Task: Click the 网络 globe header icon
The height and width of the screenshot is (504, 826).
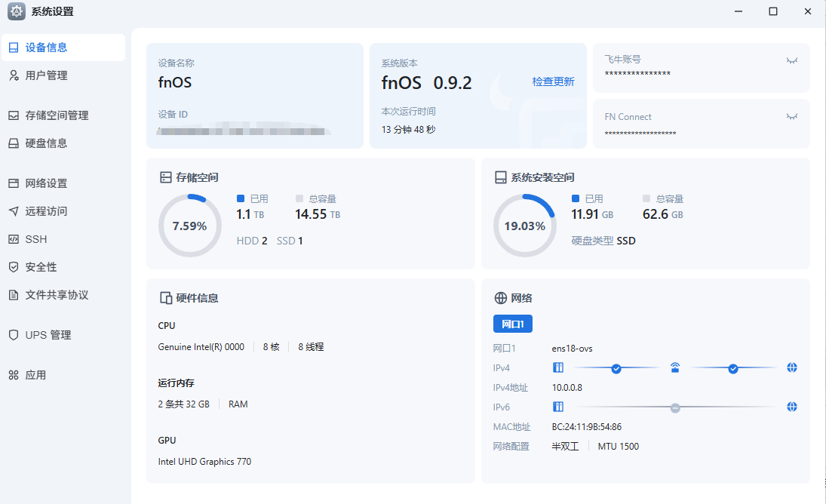Action: coord(500,298)
